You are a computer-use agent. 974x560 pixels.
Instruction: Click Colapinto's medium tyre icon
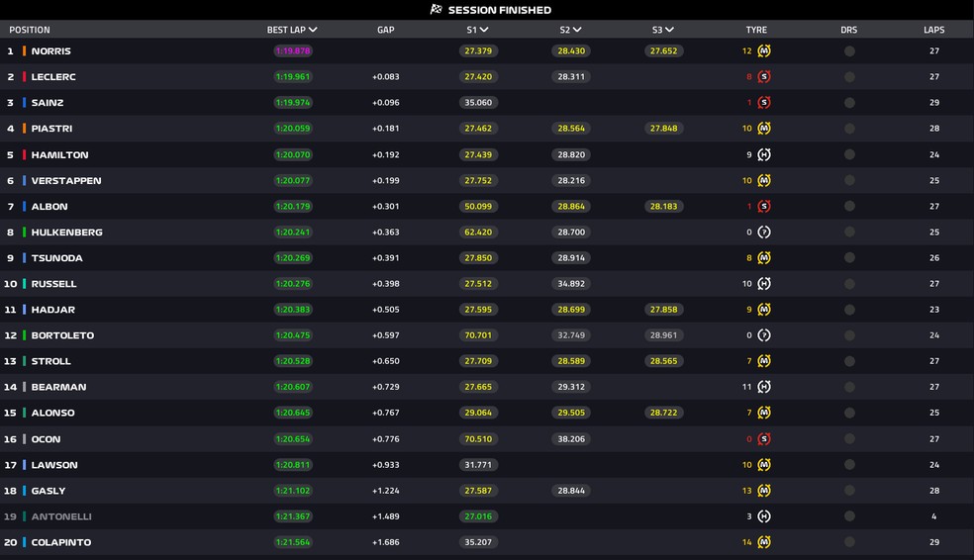click(764, 542)
